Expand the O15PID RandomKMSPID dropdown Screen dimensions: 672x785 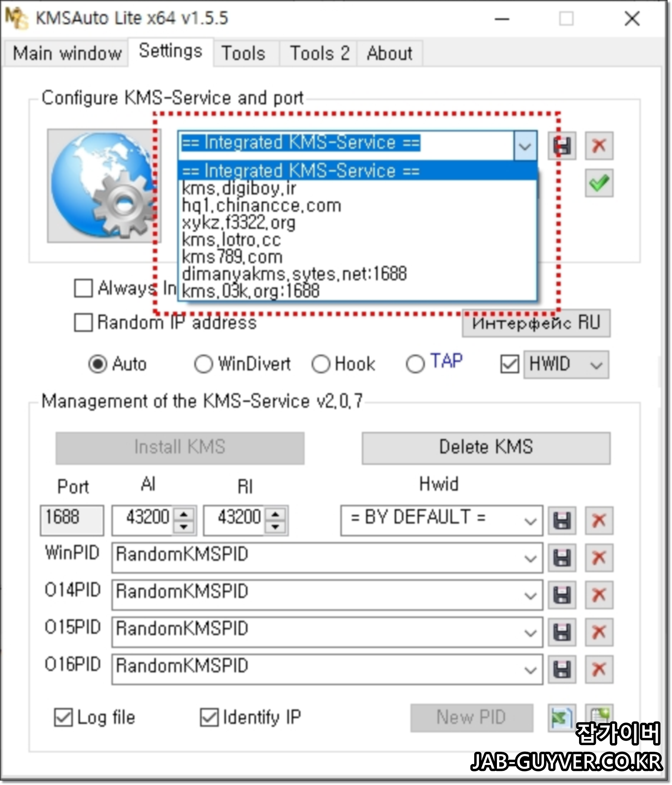click(531, 633)
